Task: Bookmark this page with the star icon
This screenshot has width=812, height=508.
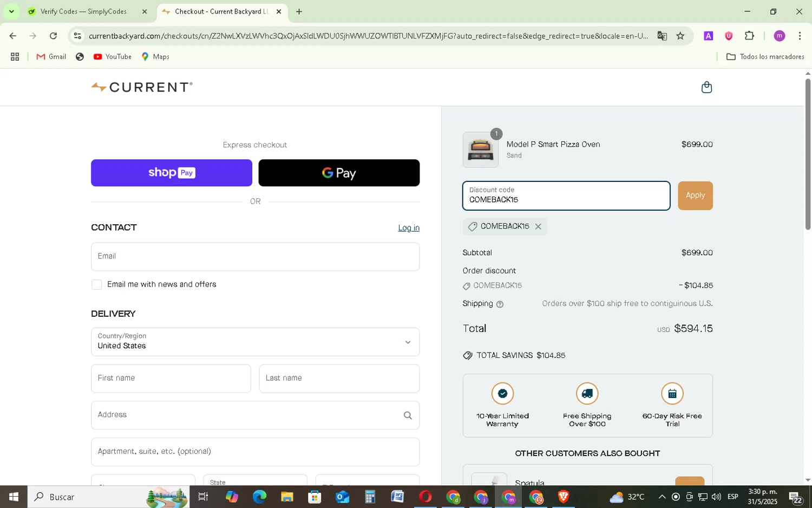Action: tap(680, 36)
